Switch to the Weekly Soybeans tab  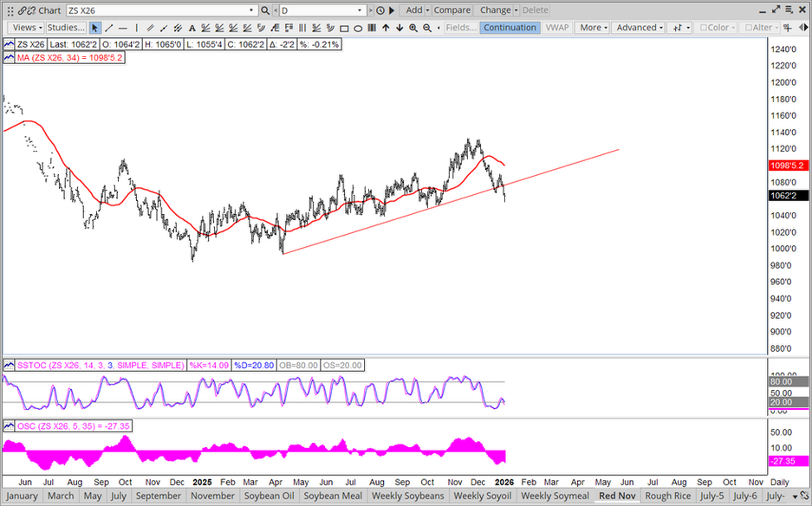point(408,496)
